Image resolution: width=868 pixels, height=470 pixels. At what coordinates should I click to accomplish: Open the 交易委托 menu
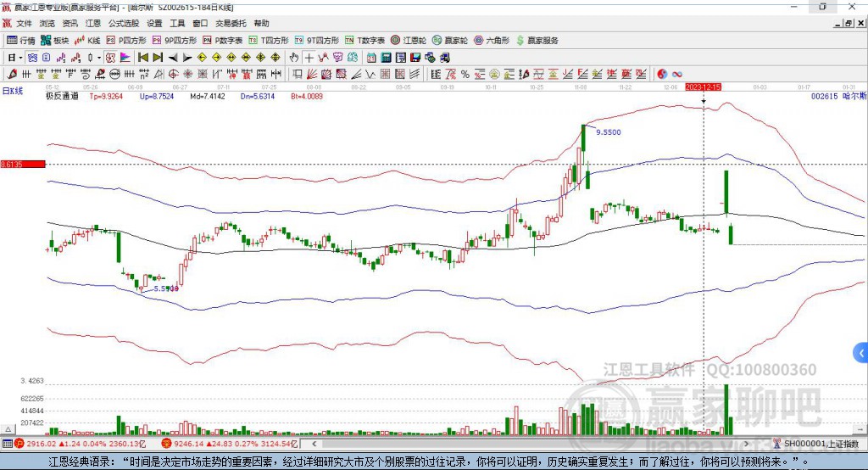tap(231, 23)
